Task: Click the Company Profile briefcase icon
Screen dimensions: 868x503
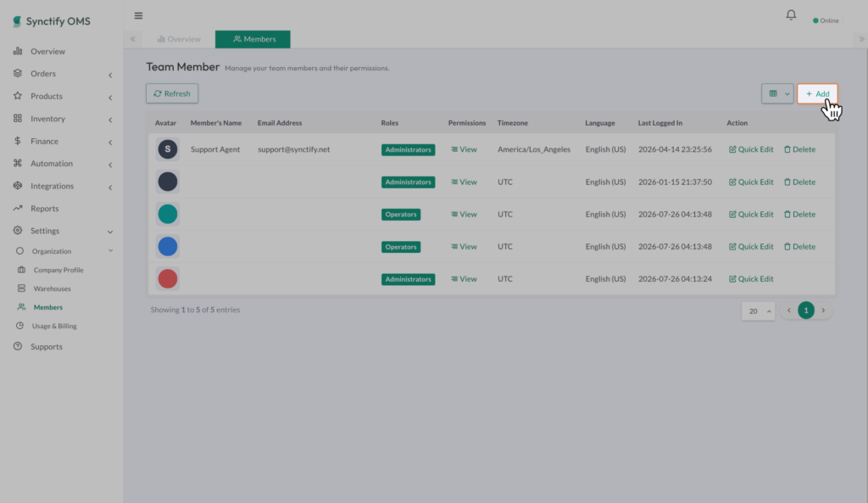Action: (21, 270)
